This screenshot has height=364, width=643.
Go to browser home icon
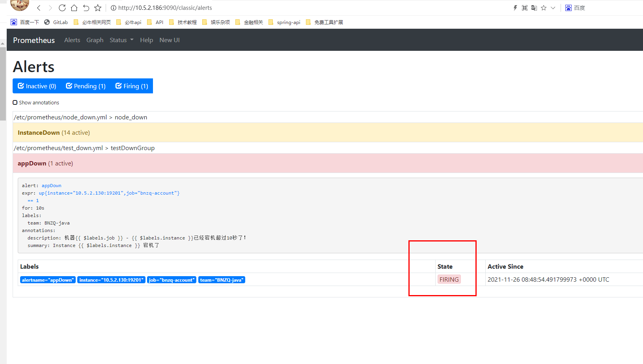point(74,8)
